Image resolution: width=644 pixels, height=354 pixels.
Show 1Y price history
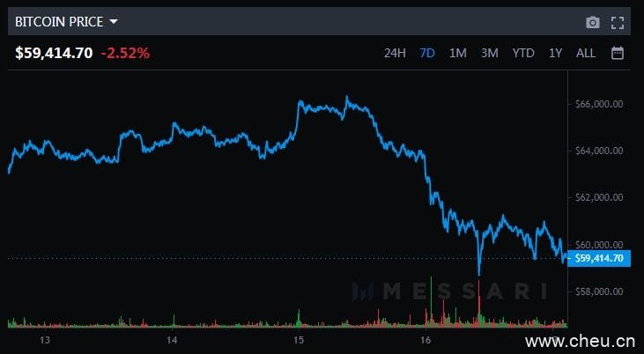555,53
